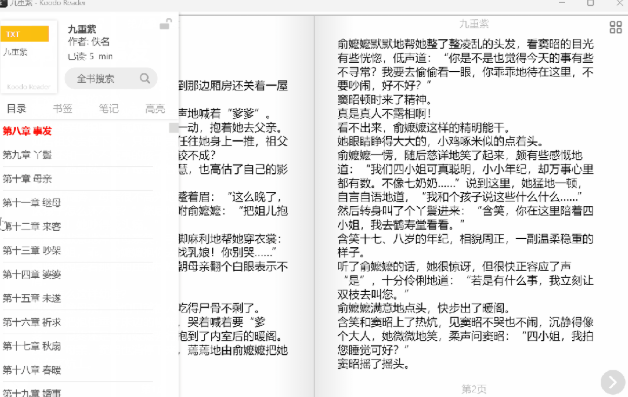The image size is (628, 397).
Task: Minimize the Koodo Reader window
Action: click(x=562, y=3)
